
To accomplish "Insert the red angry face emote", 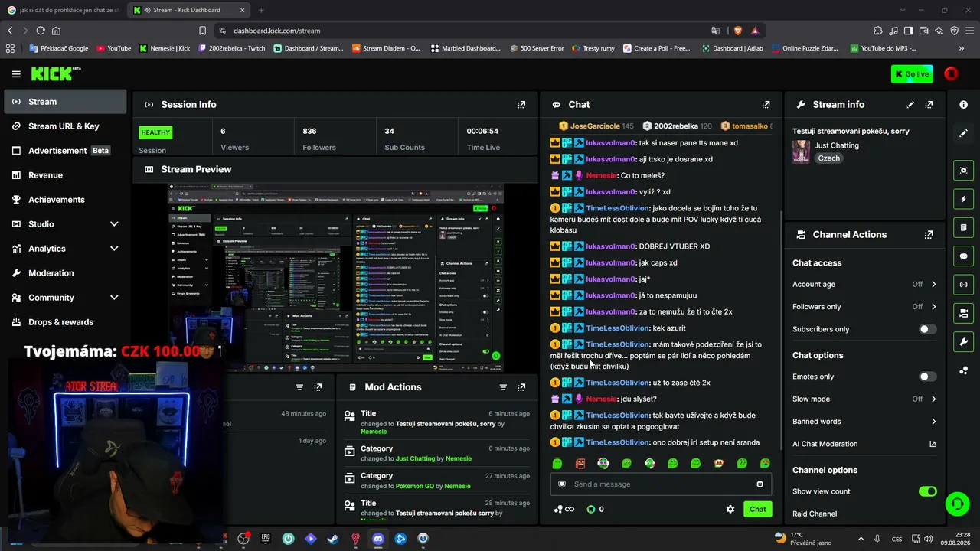I will tap(580, 464).
